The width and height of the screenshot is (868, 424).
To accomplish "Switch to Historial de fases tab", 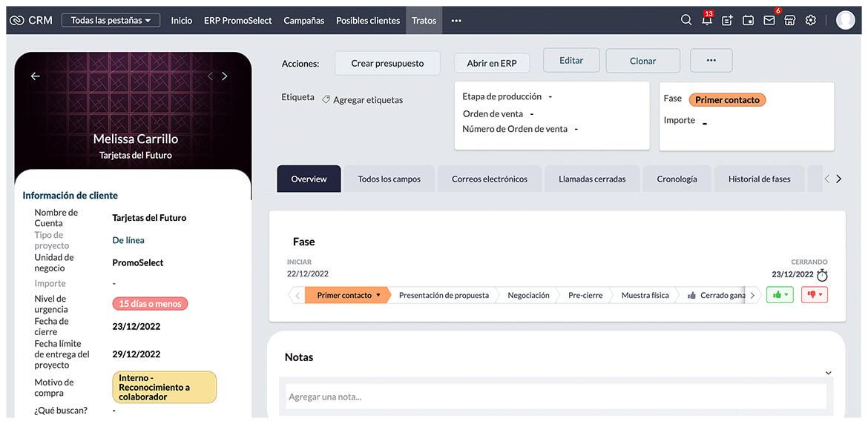I will pos(760,179).
